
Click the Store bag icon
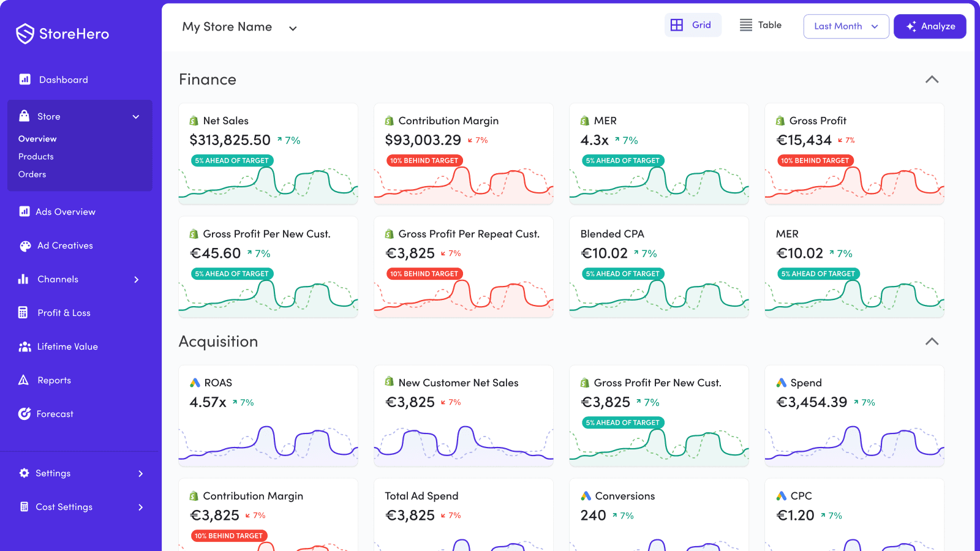[24, 116]
